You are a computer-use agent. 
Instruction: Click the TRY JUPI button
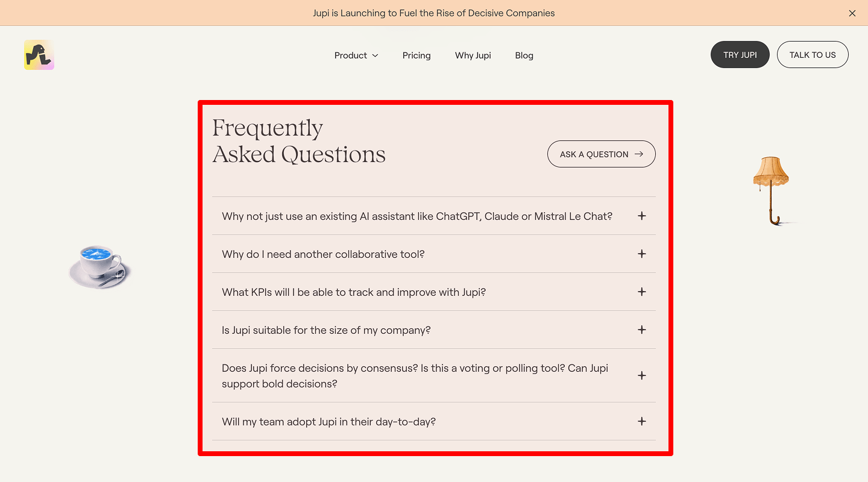point(740,54)
